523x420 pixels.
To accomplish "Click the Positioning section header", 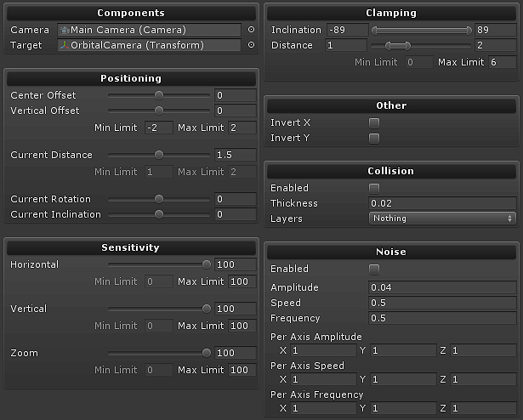I will tap(131, 78).
